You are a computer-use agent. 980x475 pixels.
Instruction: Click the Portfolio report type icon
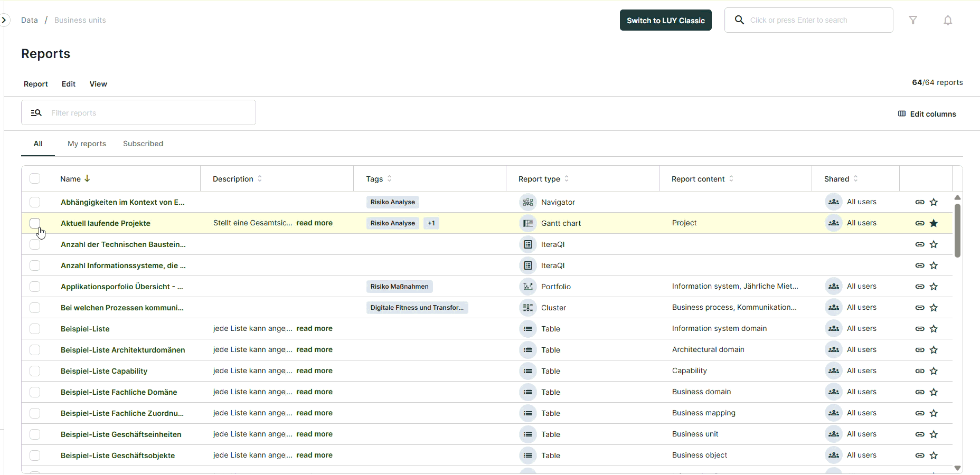coord(527,287)
